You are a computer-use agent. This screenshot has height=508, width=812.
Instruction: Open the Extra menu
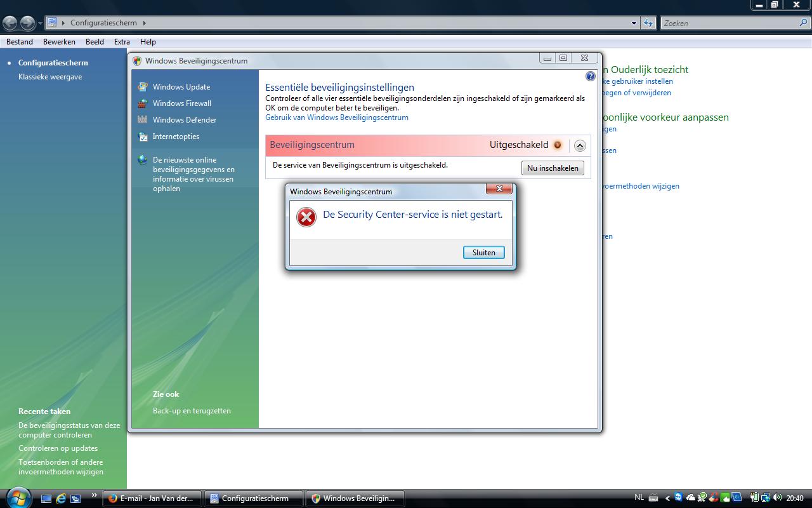[122, 42]
